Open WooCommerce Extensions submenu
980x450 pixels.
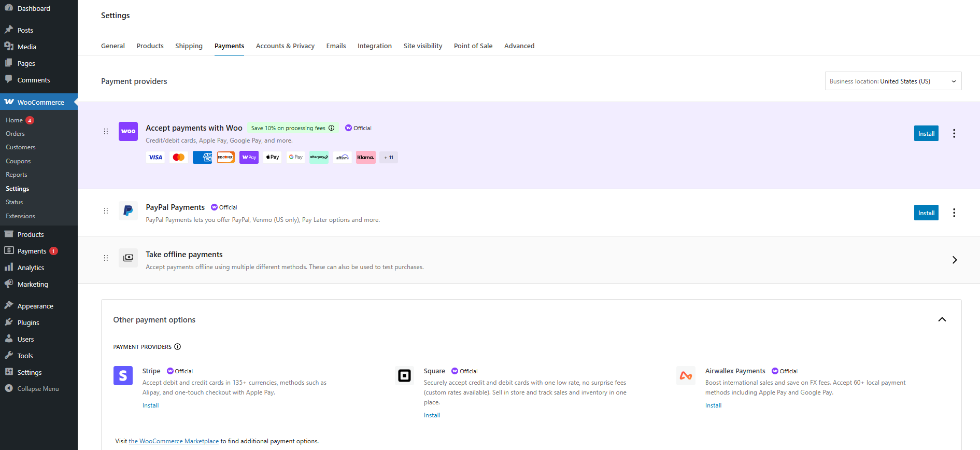point(21,216)
